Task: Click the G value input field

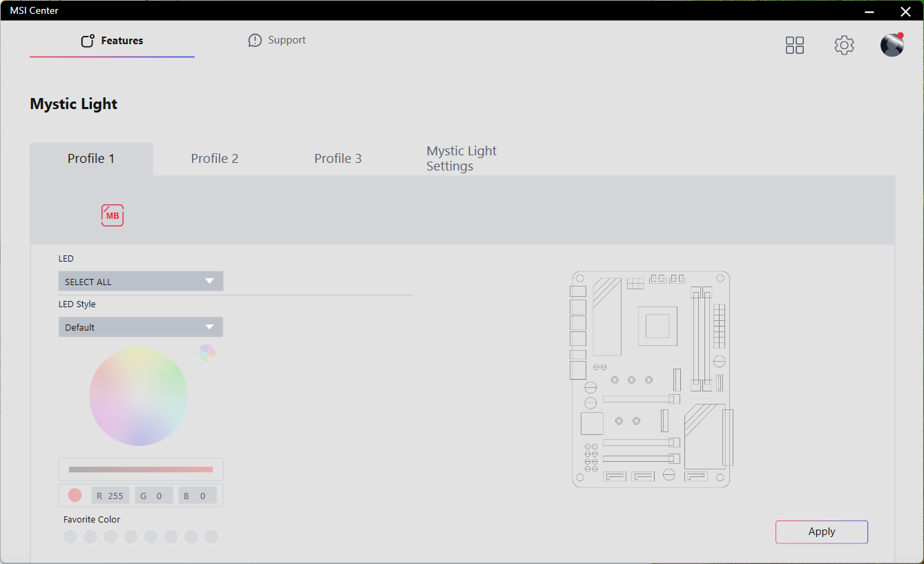Action: [154, 496]
